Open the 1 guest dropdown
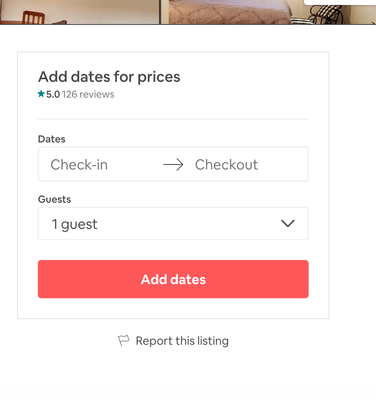The image size is (376, 400). [173, 223]
